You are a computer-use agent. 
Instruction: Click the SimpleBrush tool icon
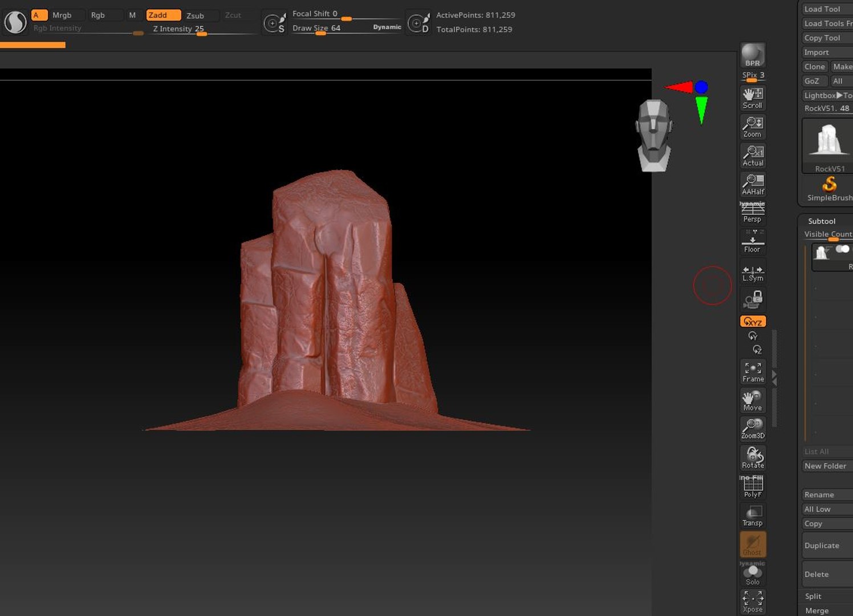[830, 189]
